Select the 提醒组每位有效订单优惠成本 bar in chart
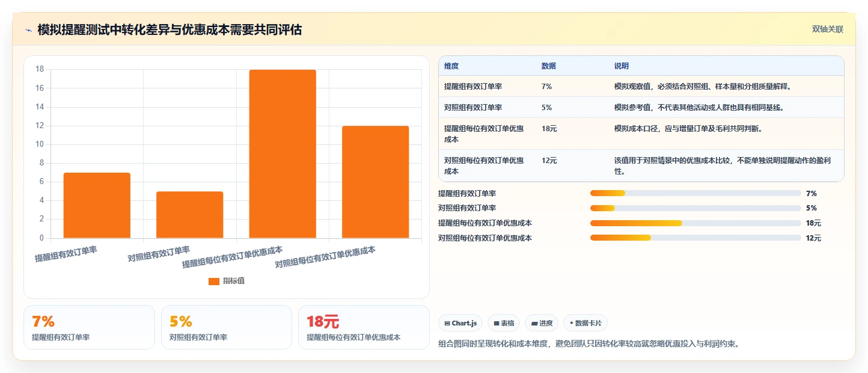This screenshot has height=373, width=868. [x=283, y=154]
